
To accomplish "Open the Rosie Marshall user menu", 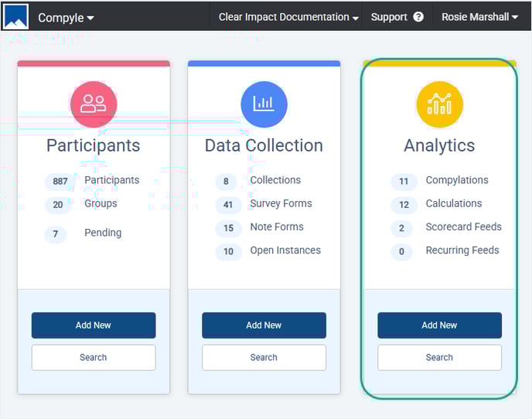I will [x=479, y=17].
